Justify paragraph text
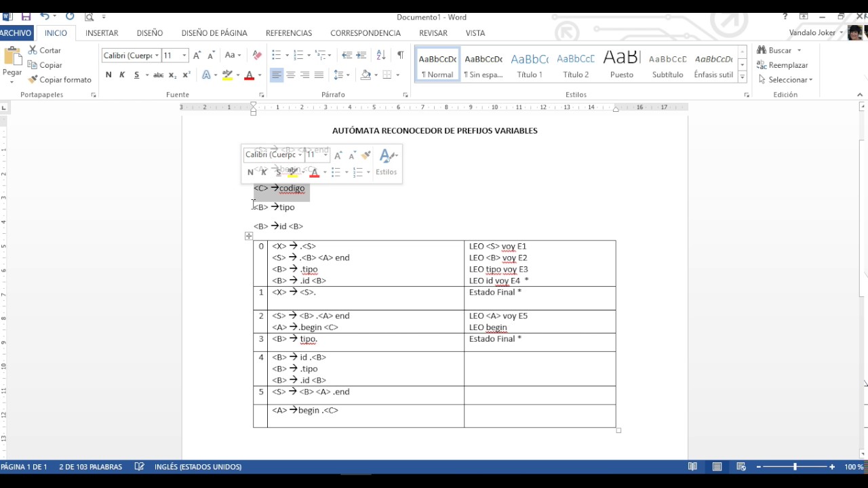The height and width of the screenshot is (488, 868). pyautogui.click(x=319, y=75)
